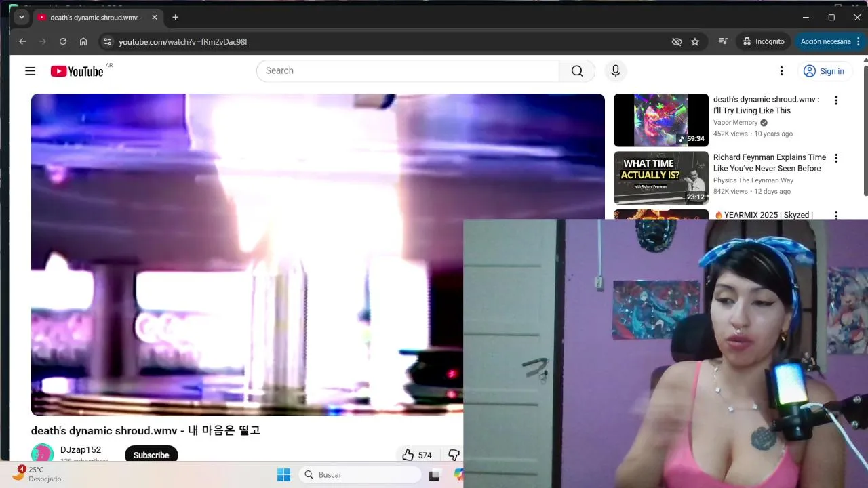Click the taskbar Buscar search box
Viewport: 868px width, 488px height.
(360, 475)
